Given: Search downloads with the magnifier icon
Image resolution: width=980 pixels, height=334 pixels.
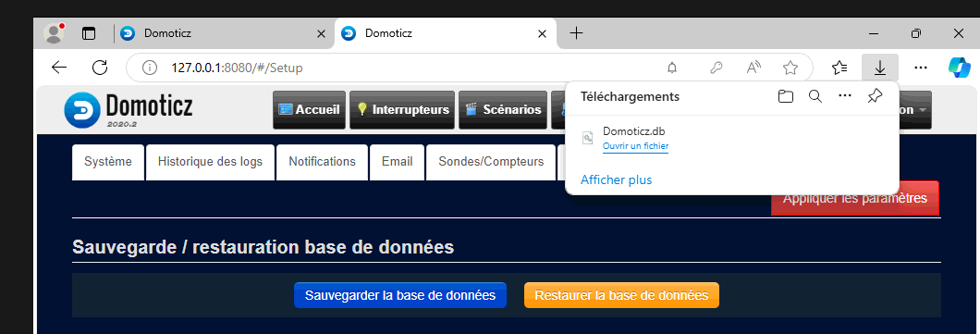Looking at the screenshot, I should pos(815,96).
